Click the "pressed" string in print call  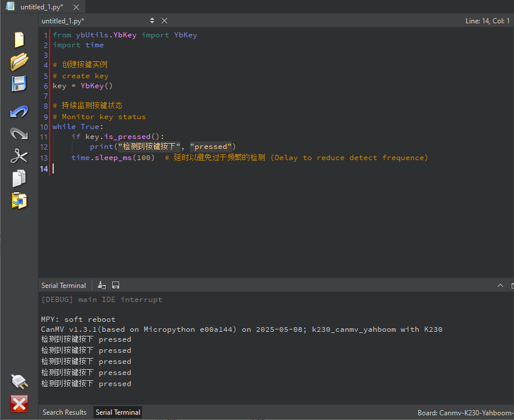211,147
